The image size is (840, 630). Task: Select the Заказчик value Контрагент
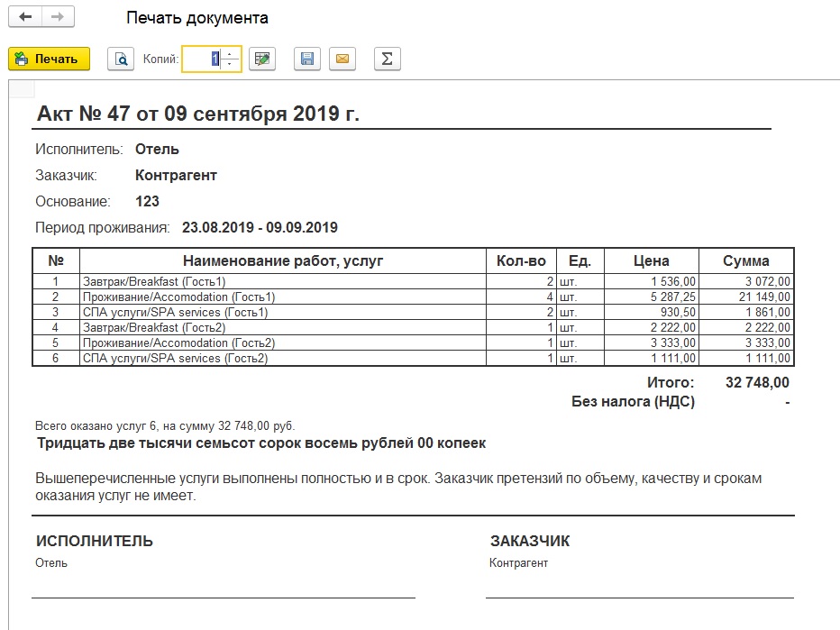point(176,175)
